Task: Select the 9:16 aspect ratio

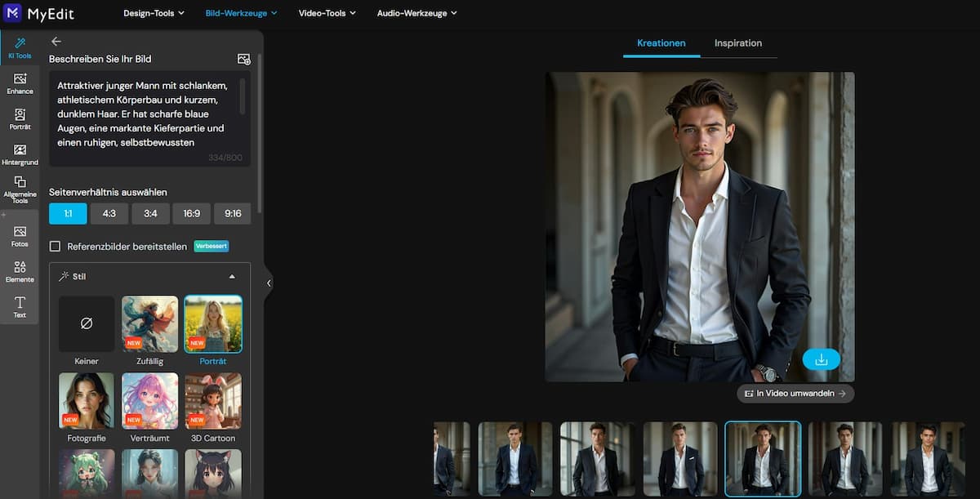Action: coord(233,213)
